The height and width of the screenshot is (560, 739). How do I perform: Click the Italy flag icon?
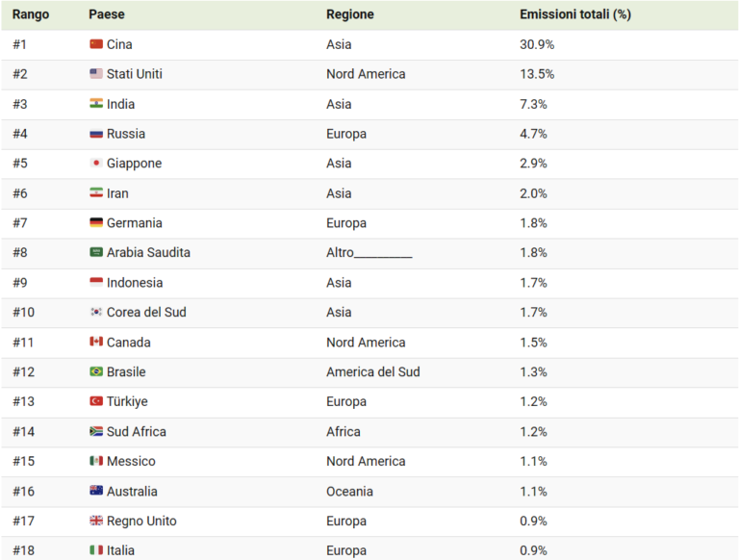tap(96, 550)
